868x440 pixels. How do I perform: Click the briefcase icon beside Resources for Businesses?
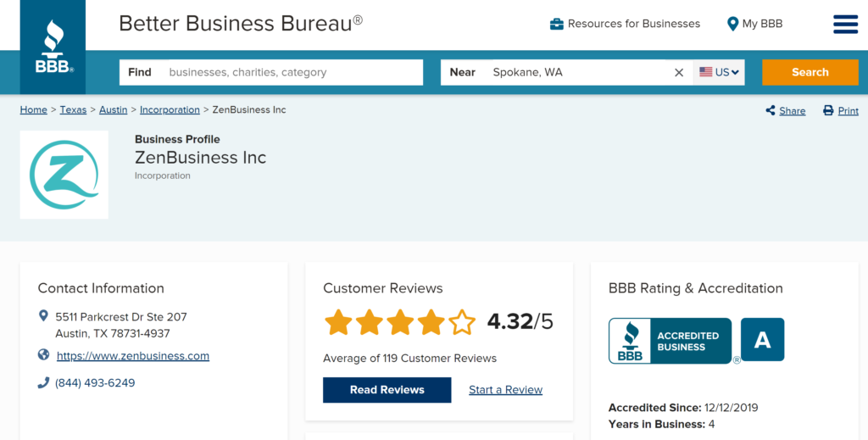click(556, 24)
